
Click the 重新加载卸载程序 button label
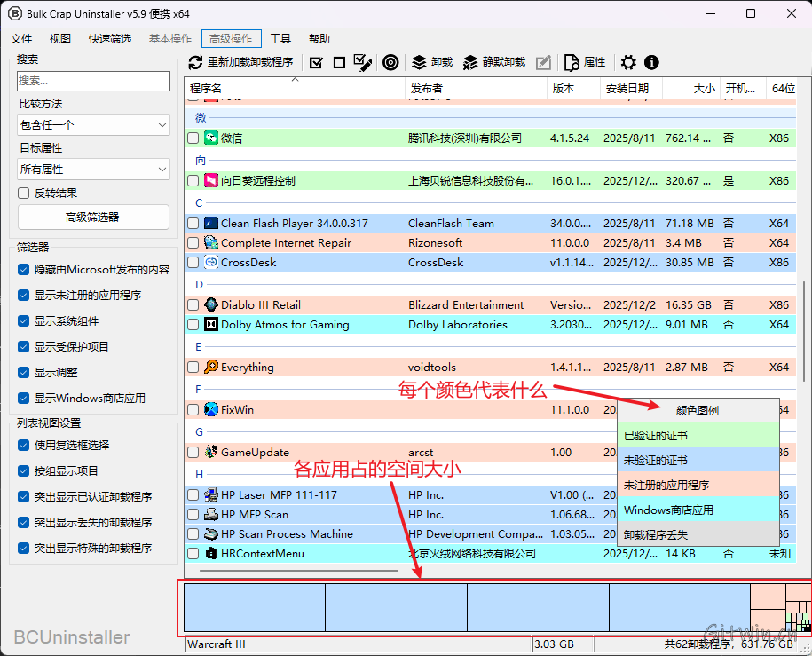click(x=250, y=63)
